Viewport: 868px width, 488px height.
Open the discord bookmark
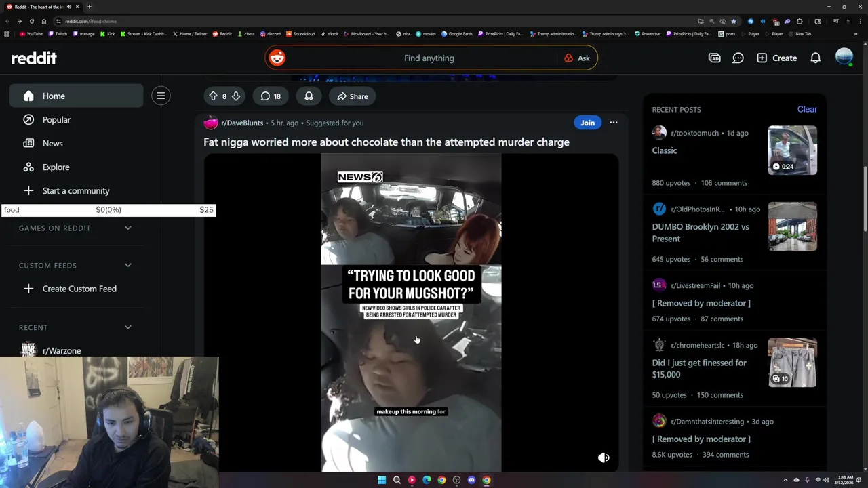point(270,34)
